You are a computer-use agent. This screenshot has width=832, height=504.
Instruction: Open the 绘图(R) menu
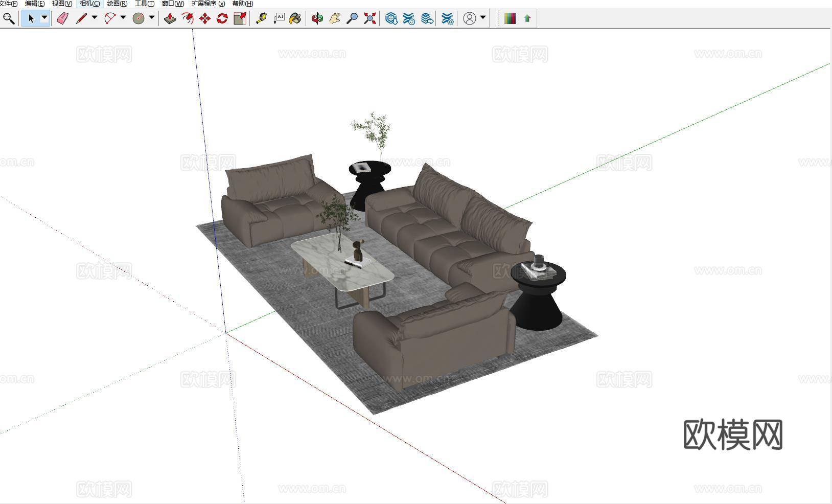click(117, 4)
